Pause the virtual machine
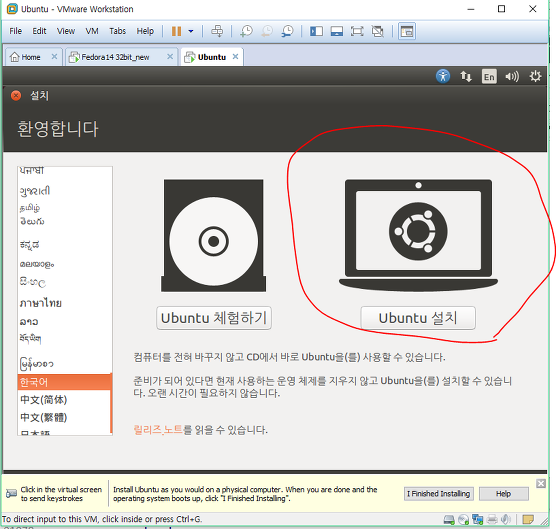Screen dimensions: 556x529 (x=176, y=31)
